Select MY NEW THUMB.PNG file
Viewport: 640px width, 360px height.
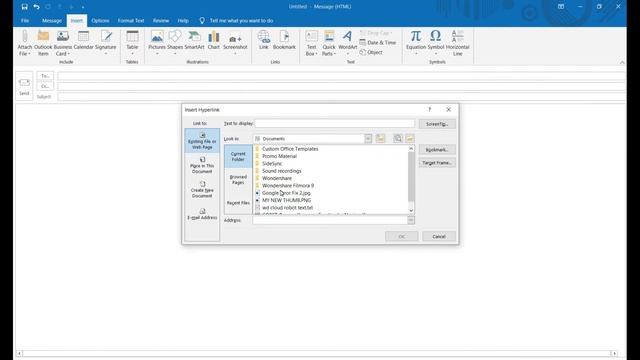click(x=287, y=200)
